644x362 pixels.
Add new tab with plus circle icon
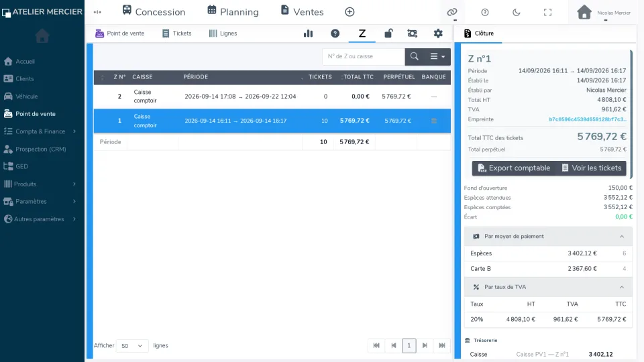point(350,12)
